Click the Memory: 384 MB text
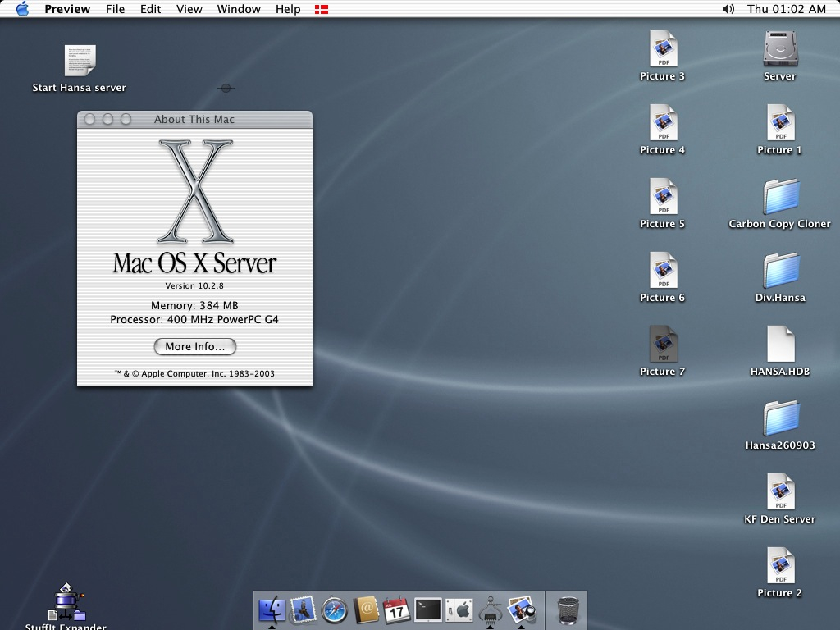Image resolution: width=840 pixels, height=630 pixels. [194, 305]
